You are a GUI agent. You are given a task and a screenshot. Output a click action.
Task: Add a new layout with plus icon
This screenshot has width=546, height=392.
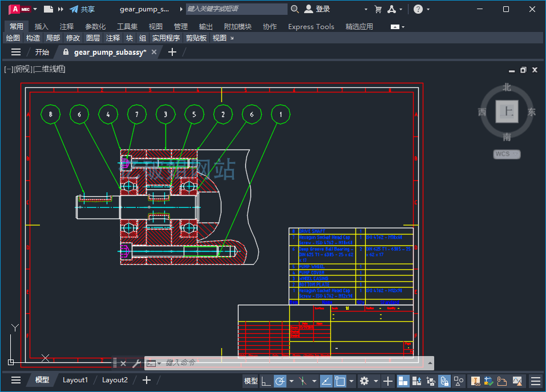tap(147, 380)
